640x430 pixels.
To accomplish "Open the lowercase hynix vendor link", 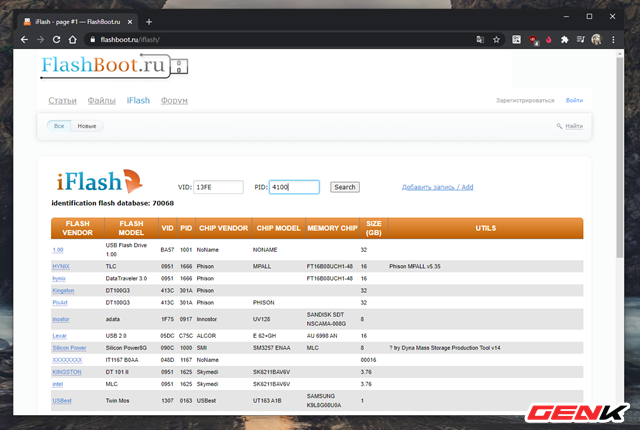I will point(59,279).
